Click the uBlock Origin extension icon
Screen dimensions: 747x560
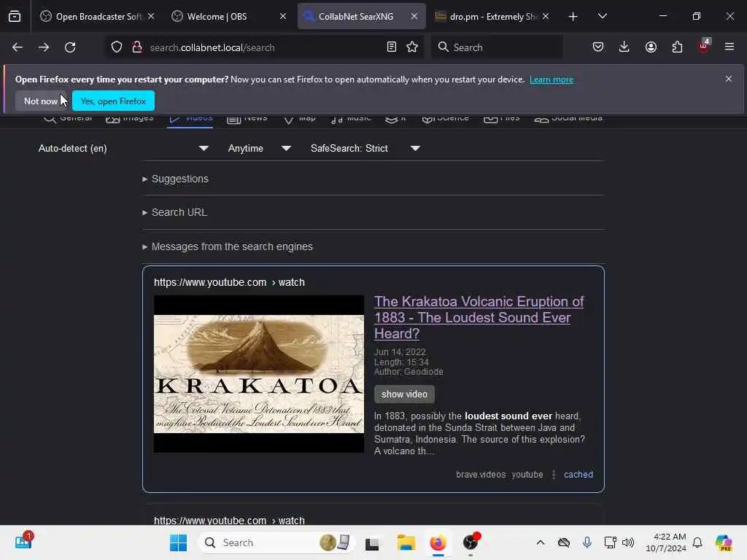pyautogui.click(x=704, y=46)
